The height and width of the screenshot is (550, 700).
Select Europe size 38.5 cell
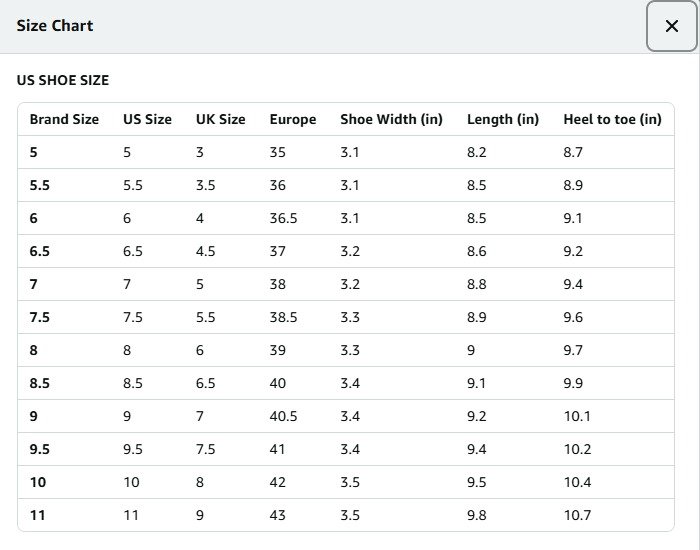click(283, 317)
